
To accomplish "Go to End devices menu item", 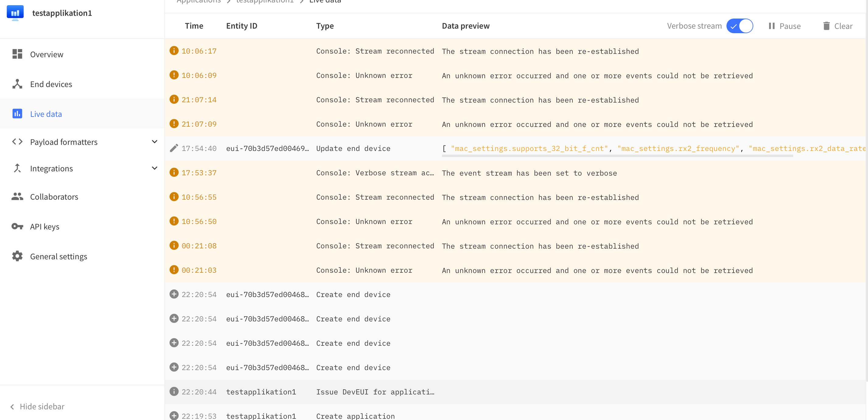I will [x=51, y=84].
